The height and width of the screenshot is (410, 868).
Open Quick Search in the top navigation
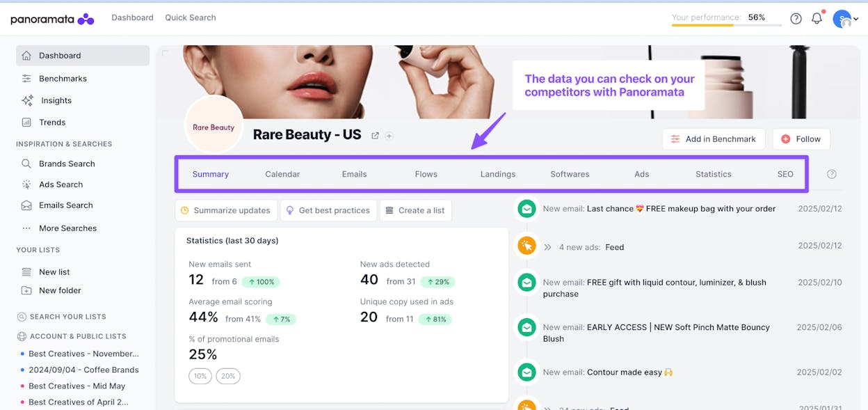[191, 17]
